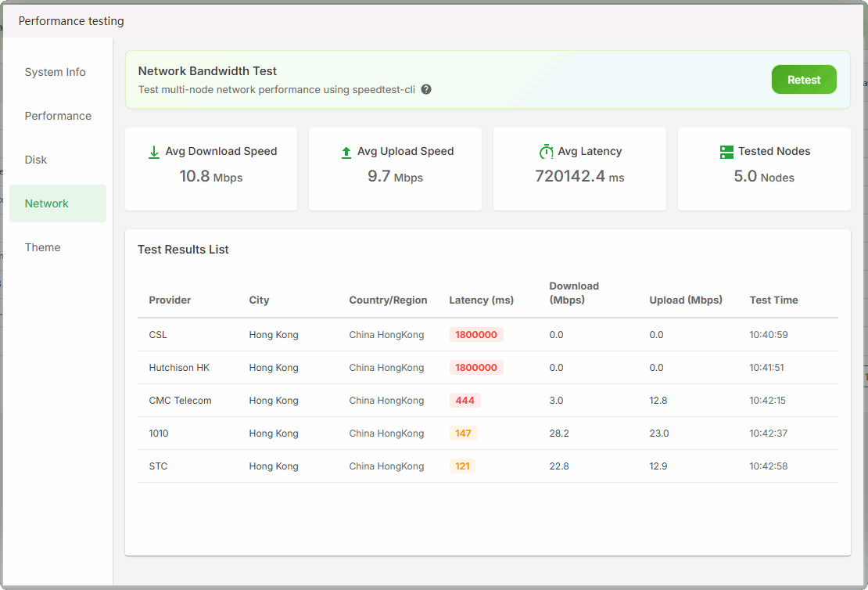Image resolution: width=868 pixels, height=590 pixels.
Task: Select the Network sidebar tab
Action: 47,203
